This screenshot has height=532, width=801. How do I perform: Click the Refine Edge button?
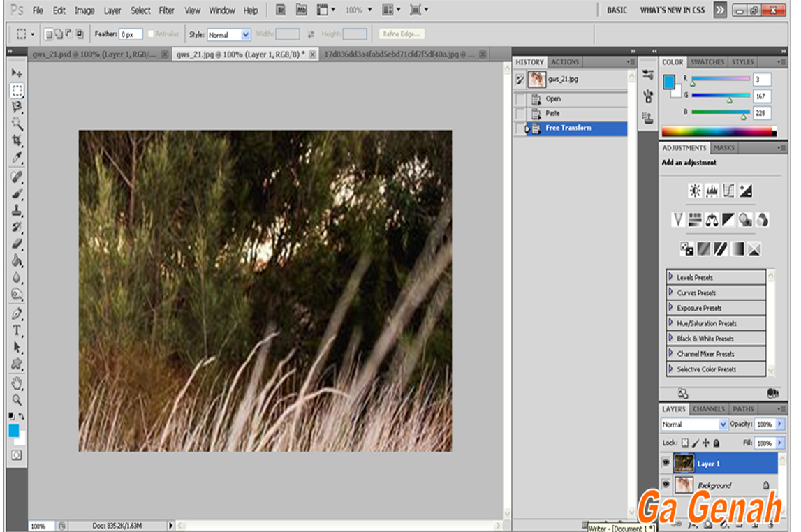[x=402, y=34]
